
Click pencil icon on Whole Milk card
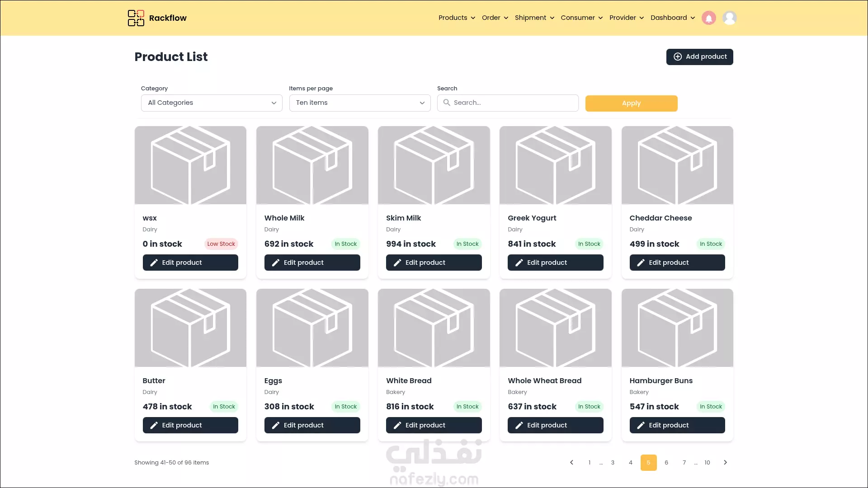275,263
